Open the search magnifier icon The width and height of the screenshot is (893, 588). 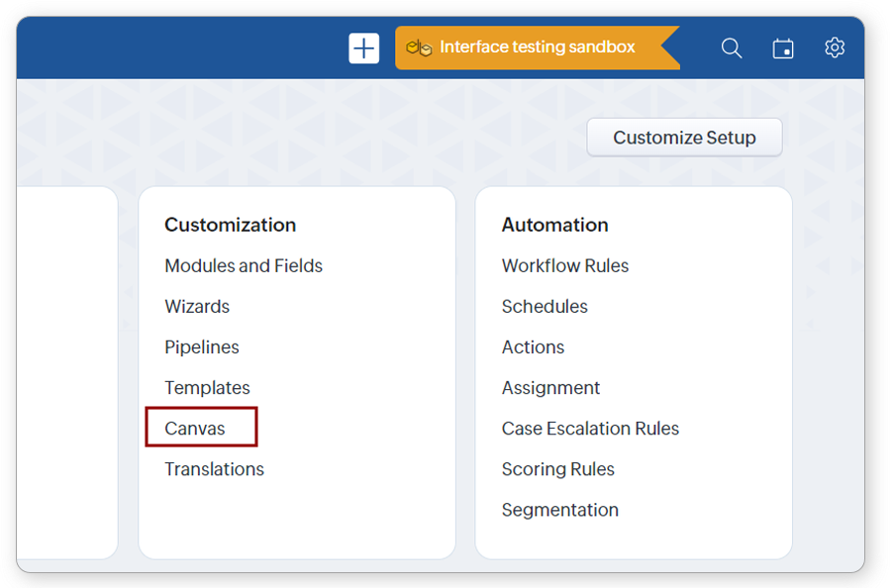click(x=732, y=48)
